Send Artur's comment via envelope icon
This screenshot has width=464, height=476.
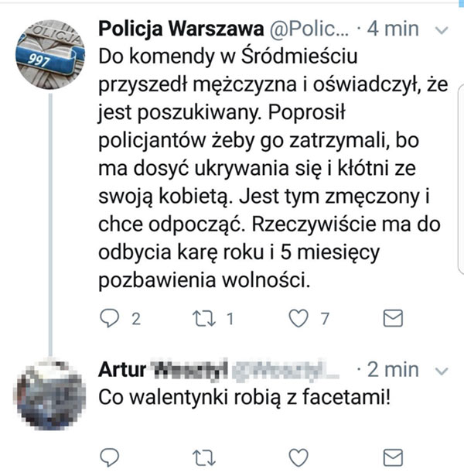[394, 455]
